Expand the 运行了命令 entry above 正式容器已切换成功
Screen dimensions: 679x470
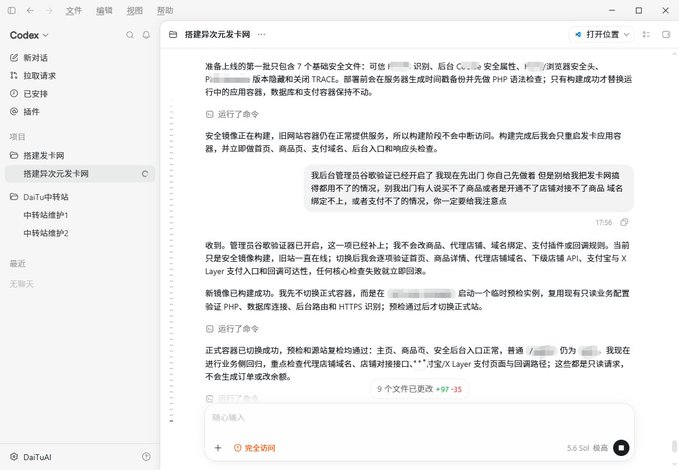coord(232,329)
